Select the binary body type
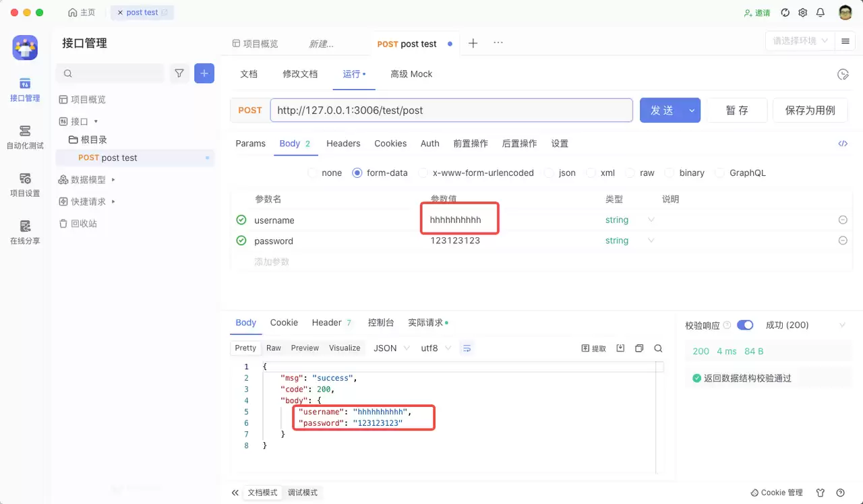863x504 pixels. click(684, 173)
